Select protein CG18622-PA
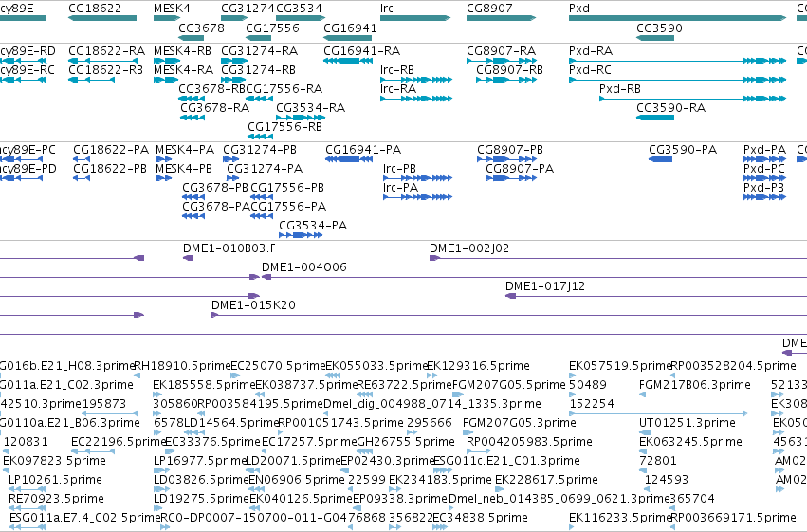The image size is (807, 532). pyautogui.click(x=111, y=149)
